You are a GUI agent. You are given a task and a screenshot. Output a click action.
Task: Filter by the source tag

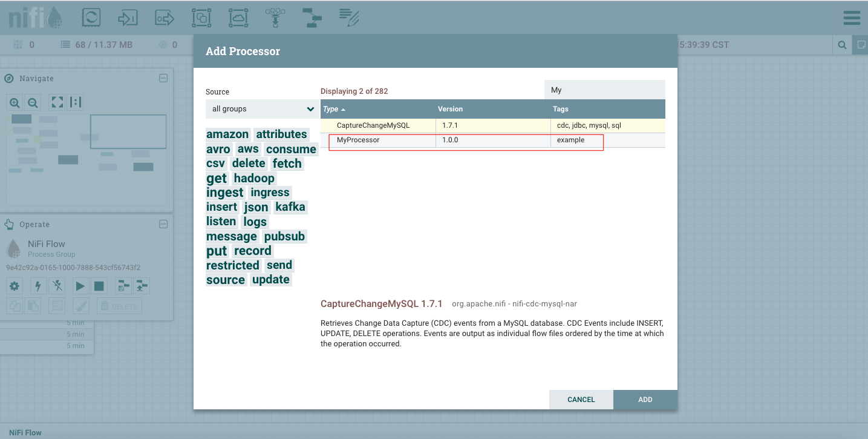point(226,280)
